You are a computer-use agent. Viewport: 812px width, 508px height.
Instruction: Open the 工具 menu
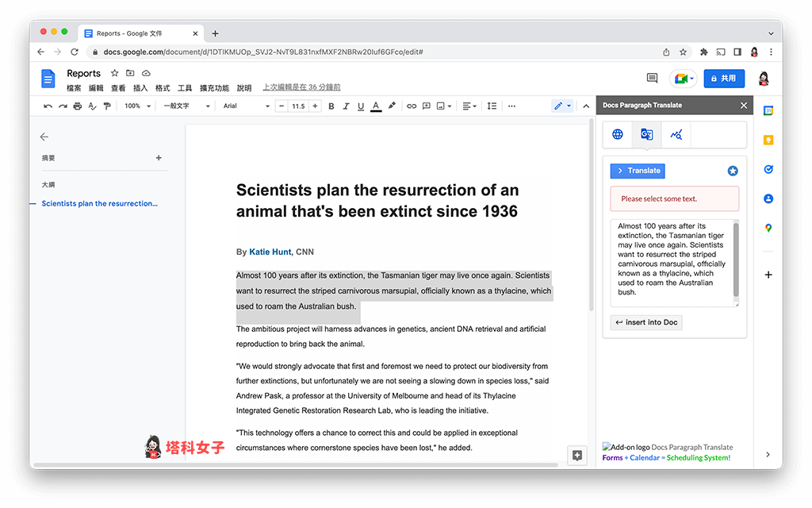click(185, 88)
